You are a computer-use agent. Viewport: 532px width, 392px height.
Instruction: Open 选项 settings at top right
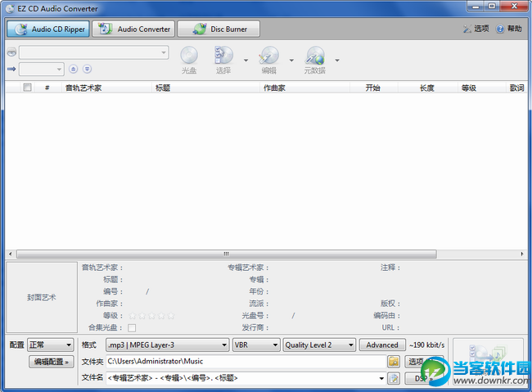coord(476,29)
